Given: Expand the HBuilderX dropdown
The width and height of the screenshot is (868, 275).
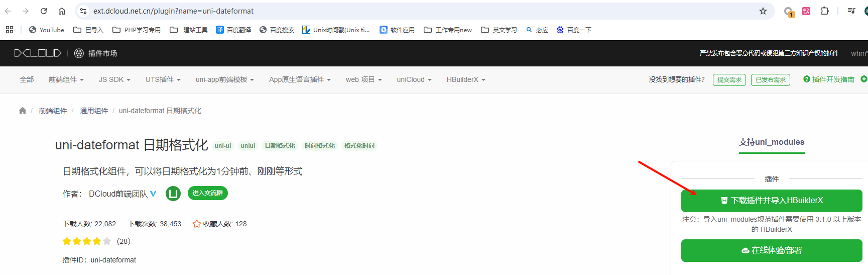Looking at the screenshot, I should pos(466,79).
